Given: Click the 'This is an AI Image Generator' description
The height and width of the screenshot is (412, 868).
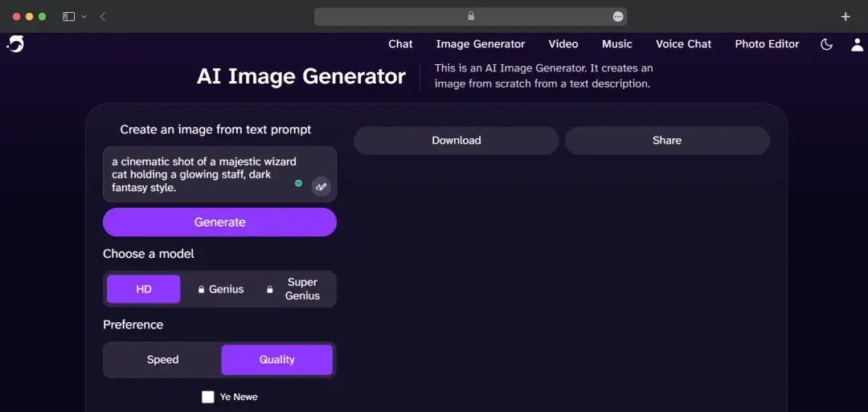Looking at the screenshot, I should (543, 76).
